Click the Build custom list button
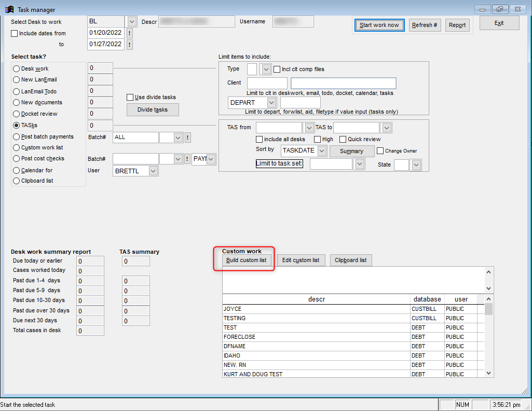The height and width of the screenshot is (411, 532). tap(247, 261)
